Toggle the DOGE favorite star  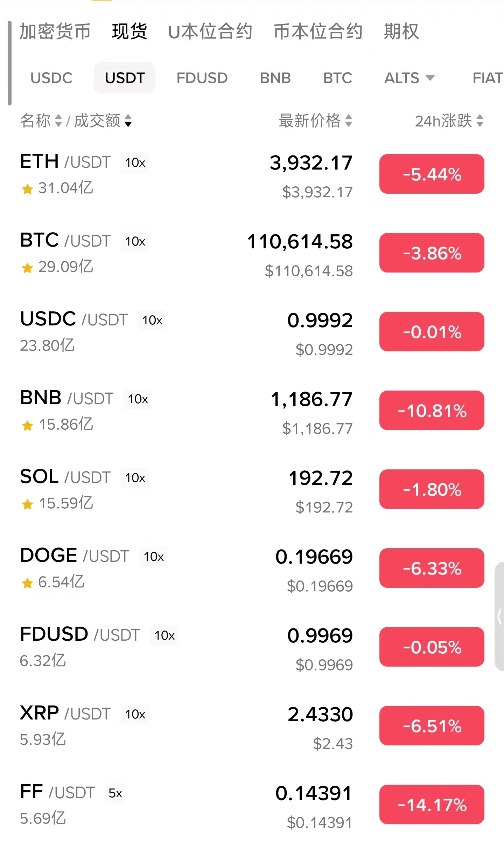pos(27,583)
